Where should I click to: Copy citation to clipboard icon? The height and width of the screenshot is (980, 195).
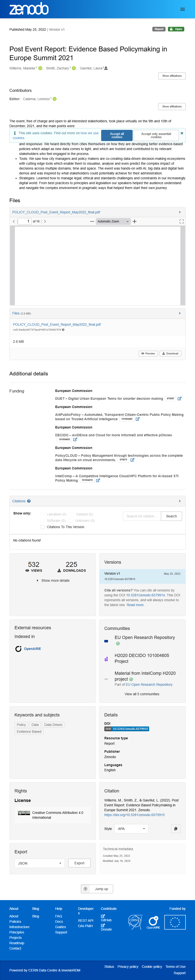click(175, 828)
